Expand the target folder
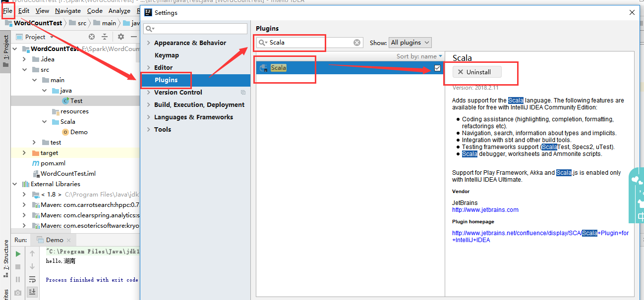The width and height of the screenshot is (644, 300). pyautogui.click(x=24, y=153)
